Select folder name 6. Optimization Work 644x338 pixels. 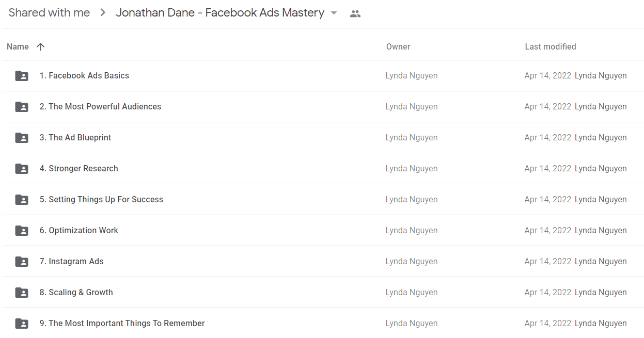(78, 230)
